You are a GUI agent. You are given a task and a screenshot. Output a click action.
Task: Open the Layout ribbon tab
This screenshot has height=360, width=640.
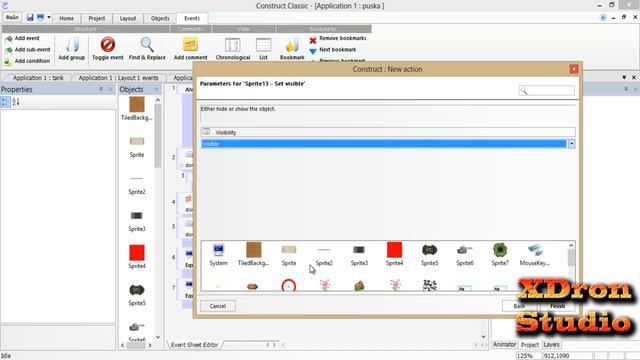pos(128,18)
